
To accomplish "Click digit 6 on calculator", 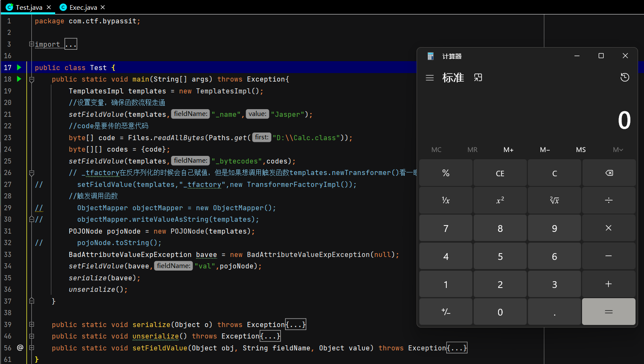I will coord(554,256).
